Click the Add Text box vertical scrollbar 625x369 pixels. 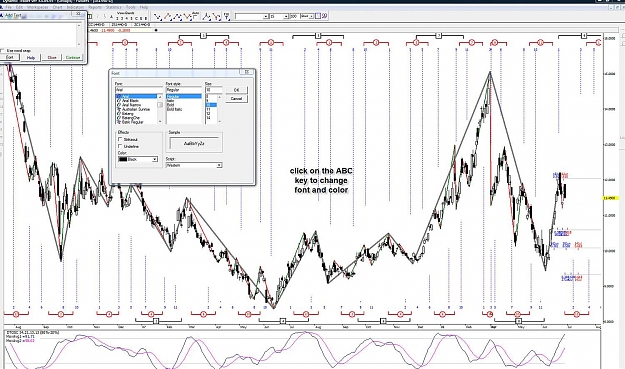[x=79, y=35]
